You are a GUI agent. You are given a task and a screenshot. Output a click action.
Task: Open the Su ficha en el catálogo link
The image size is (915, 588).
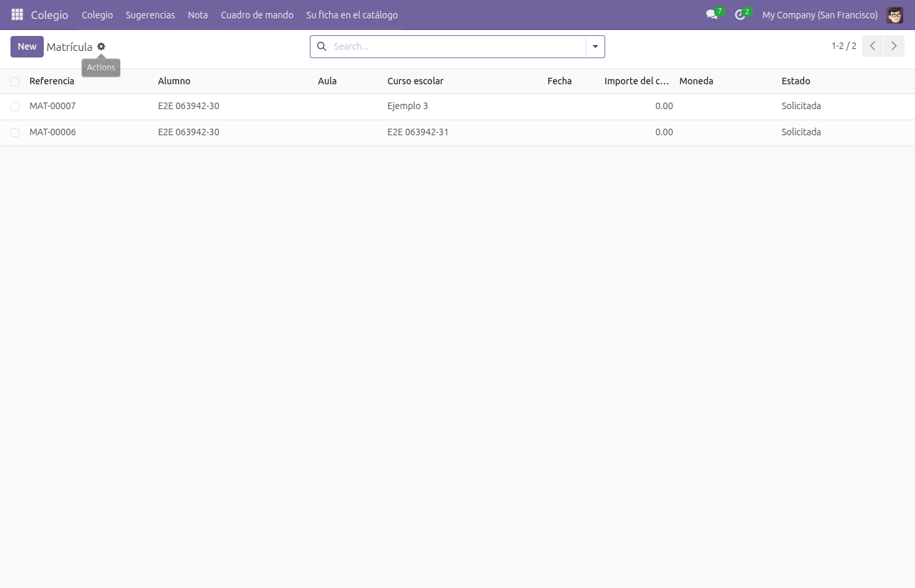pos(352,14)
